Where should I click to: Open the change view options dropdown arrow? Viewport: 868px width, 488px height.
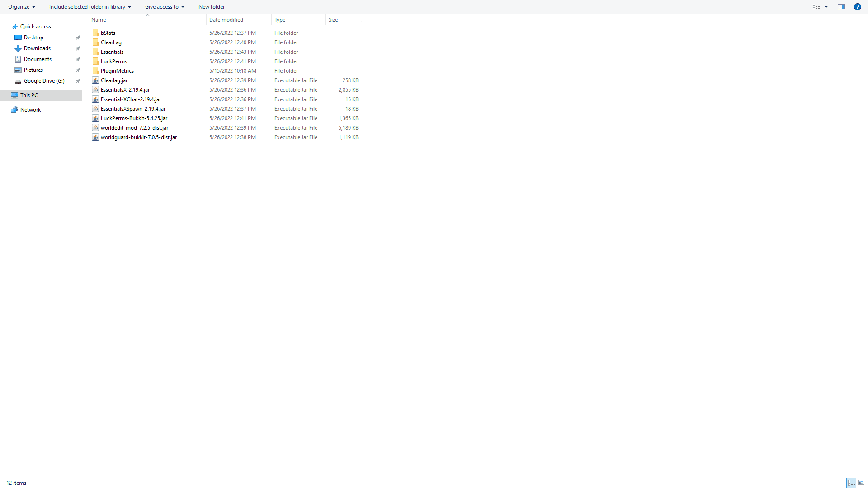pyautogui.click(x=826, y=7)
